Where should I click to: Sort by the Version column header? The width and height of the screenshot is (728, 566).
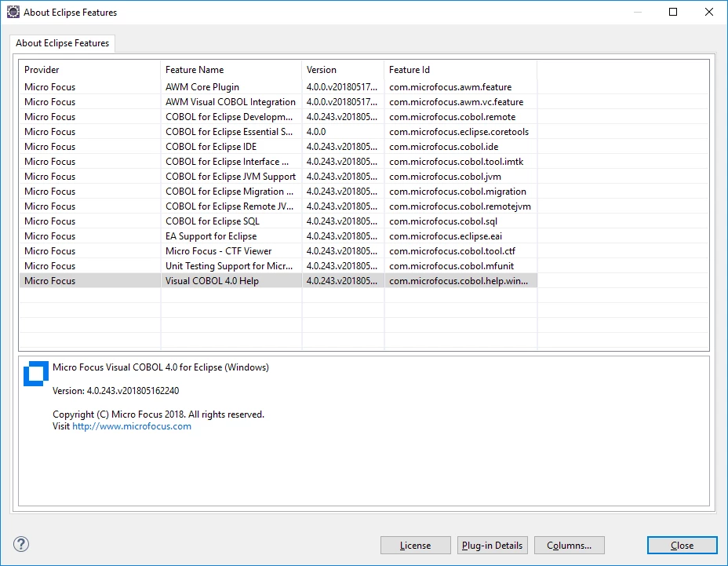click(343, 70)
